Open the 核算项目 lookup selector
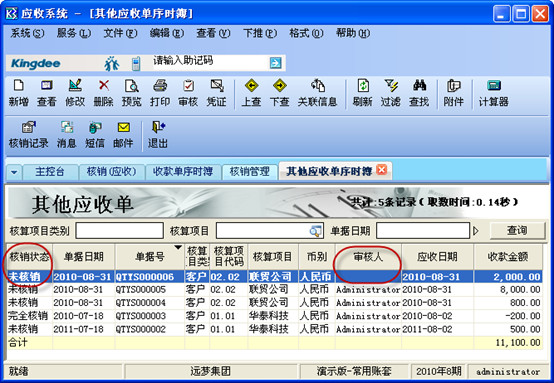 (315, 231)
